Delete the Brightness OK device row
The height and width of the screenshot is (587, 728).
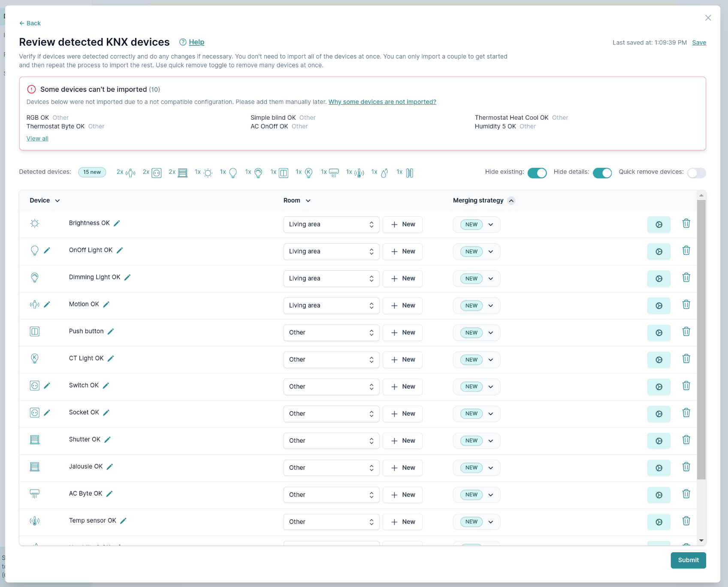click(x=686, y=224)
